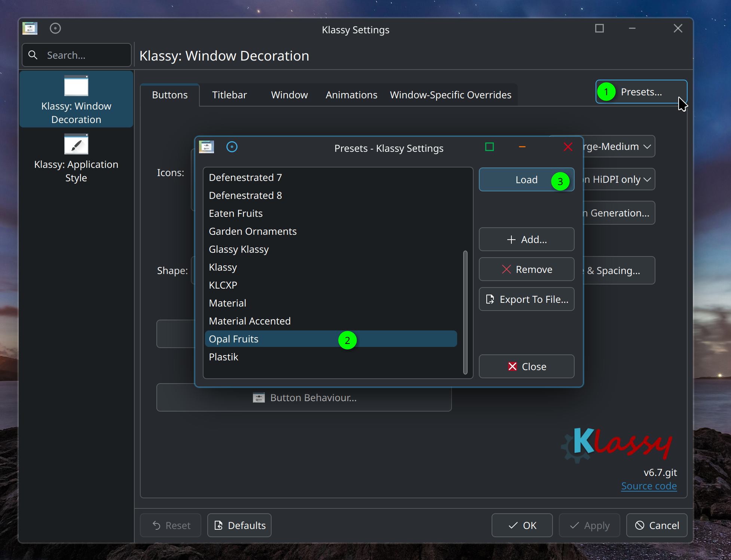Open the Large-Medium size dropdown
Screen dimensions: 731x560
point(619,147)
